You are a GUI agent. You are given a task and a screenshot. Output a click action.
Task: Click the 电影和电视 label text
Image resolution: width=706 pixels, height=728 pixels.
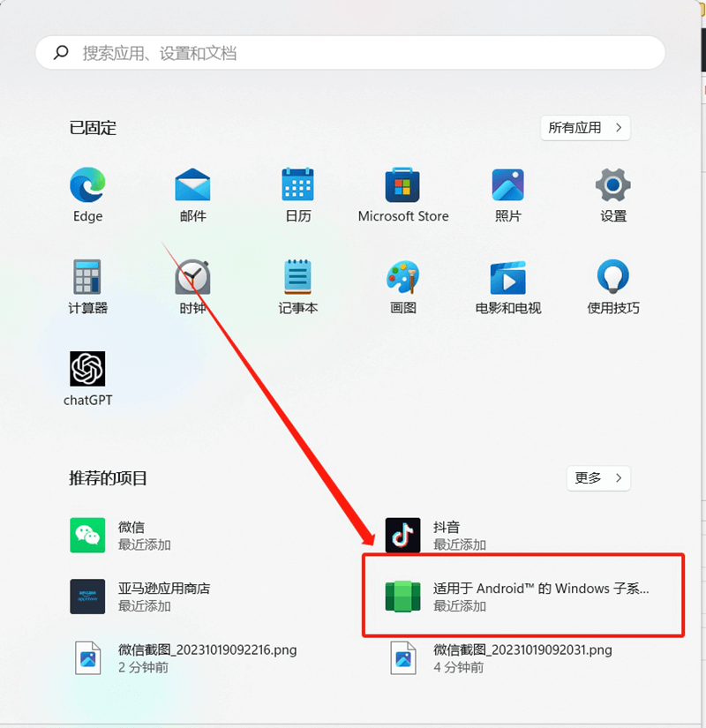(x=508, y=308)
